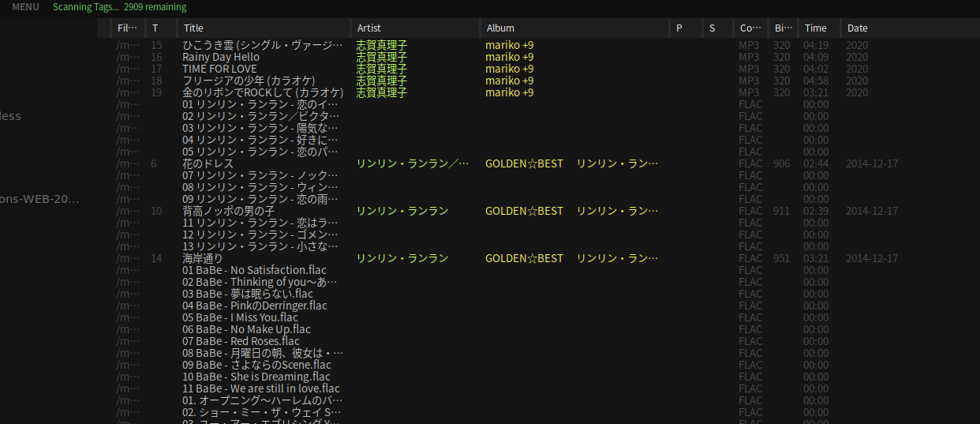Select the track TIME FOR LOVE
The image size is (980, 424).
pos(219,69)
